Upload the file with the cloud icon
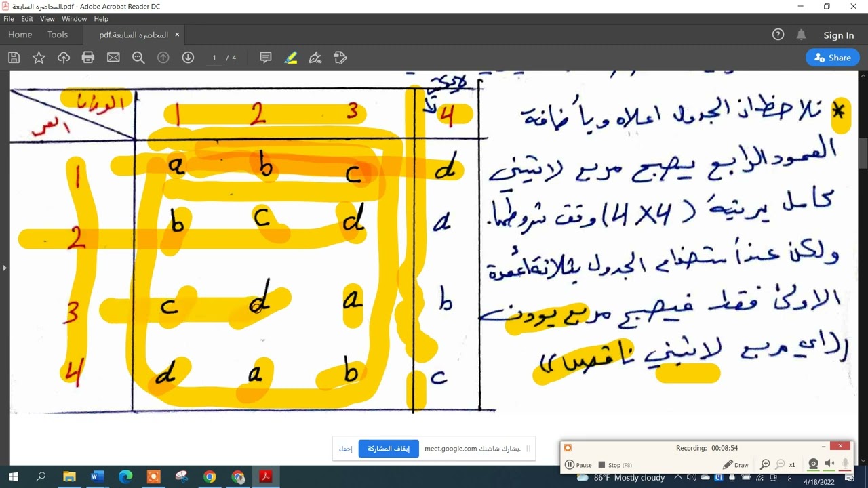The image size is (868, 488). 64,58
